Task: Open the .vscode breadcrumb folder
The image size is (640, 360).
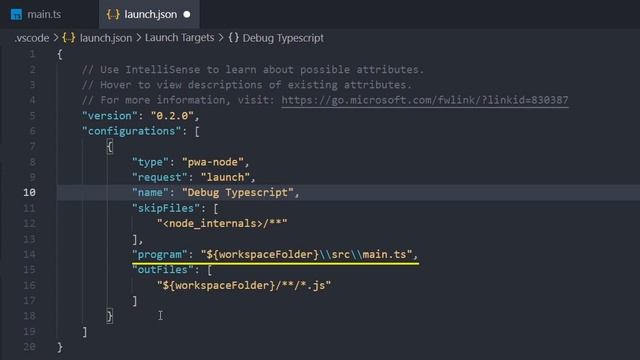Action: pos(31,38)
